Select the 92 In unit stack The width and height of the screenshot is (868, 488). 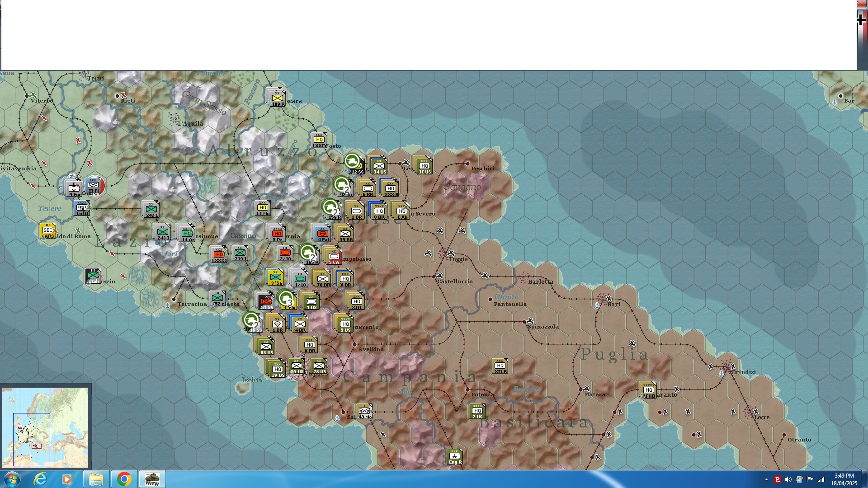[x=343, y=186]
